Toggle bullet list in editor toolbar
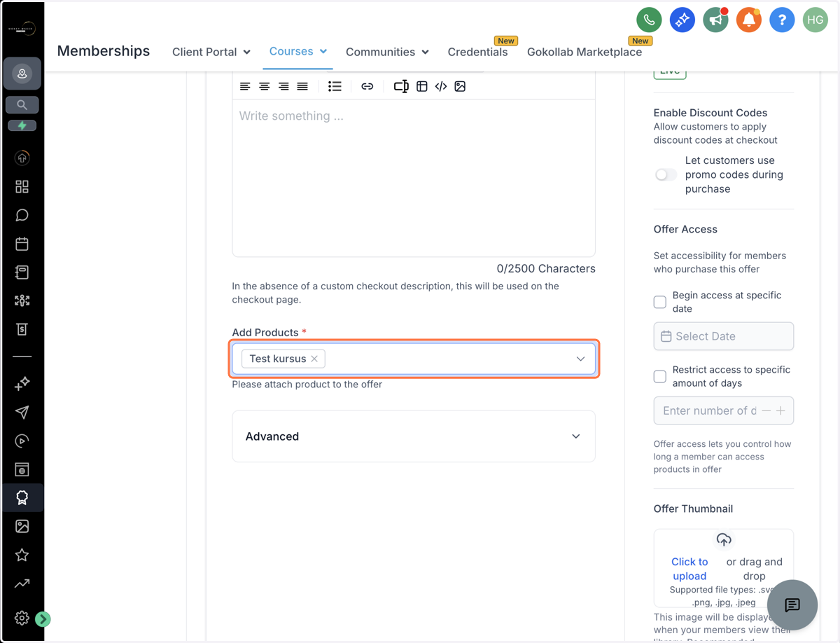 335,86
